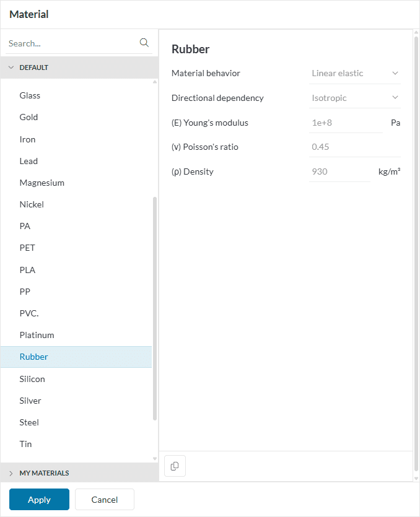420x517 pixels.
Task: Click the Density input field
Action: pos(339,172)
